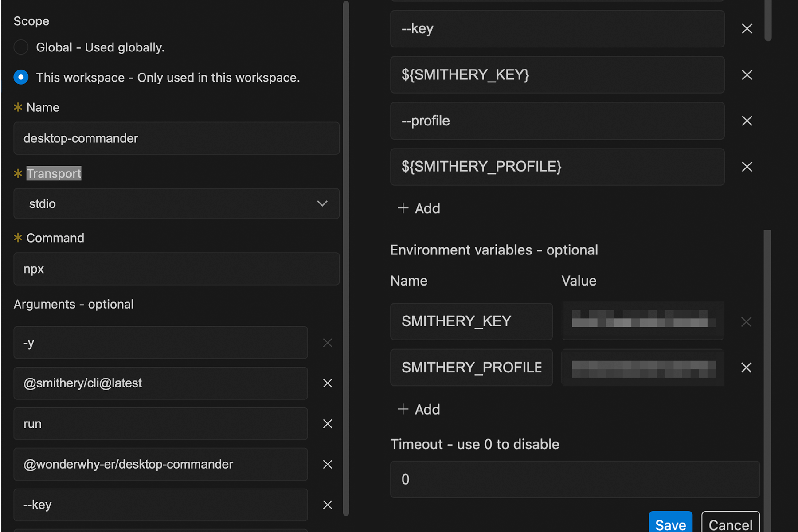Screen dimensions: 798x532
Task: Cancel the server configuration dialog
Action: pos(731,522)
